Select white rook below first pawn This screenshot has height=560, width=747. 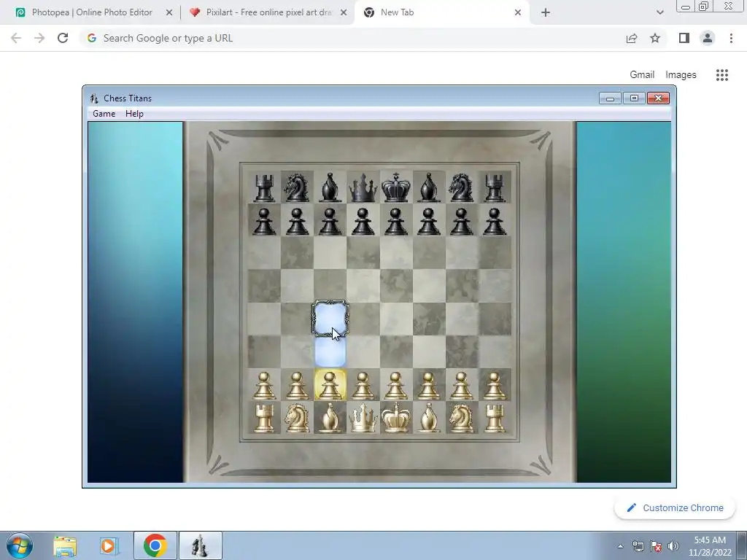tap(264, 418)
